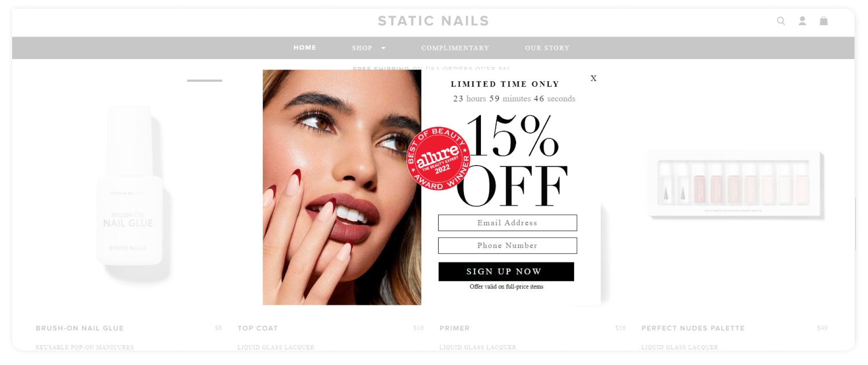
Task: Select the Shop menu item
Action: (x=362, y=48)
